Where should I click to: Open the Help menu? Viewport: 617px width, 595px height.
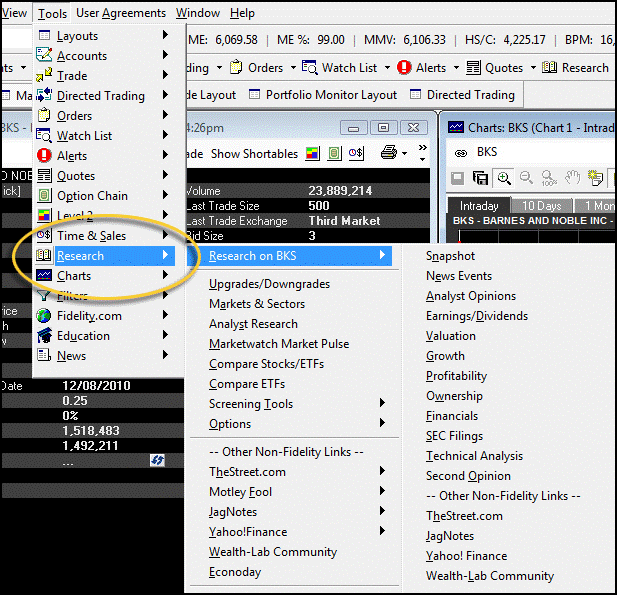pos(242,13)
